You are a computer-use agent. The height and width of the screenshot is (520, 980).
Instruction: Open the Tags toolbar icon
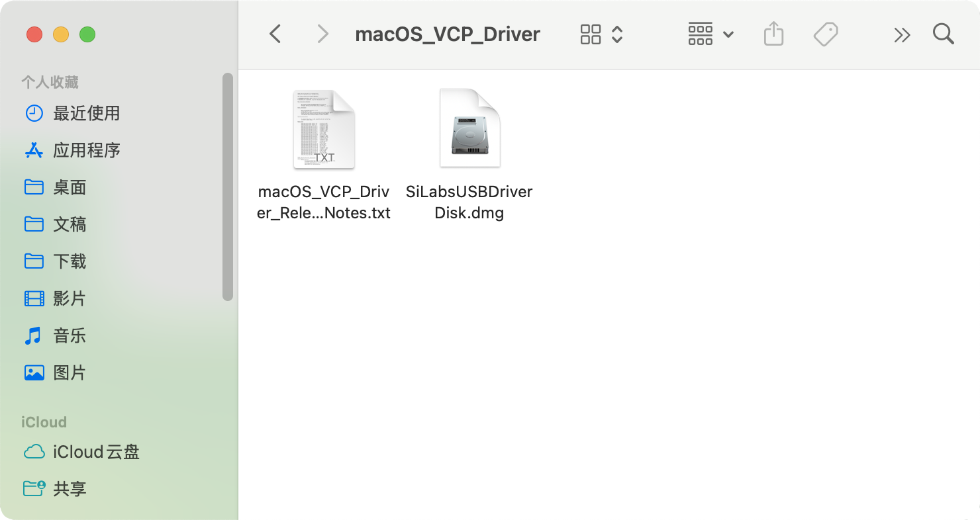826,34
